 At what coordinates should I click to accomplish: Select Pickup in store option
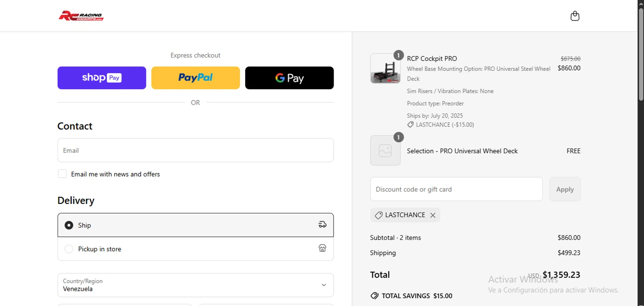[x=69, y=249]
